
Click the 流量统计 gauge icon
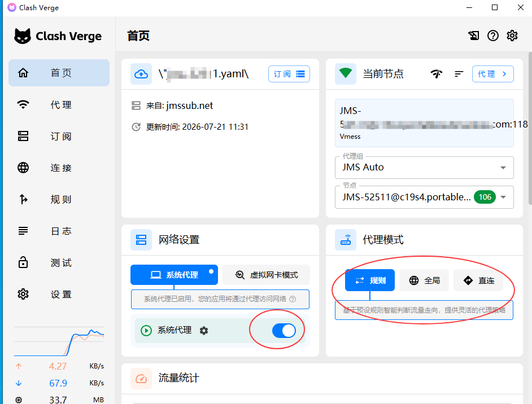pos(141,378)
